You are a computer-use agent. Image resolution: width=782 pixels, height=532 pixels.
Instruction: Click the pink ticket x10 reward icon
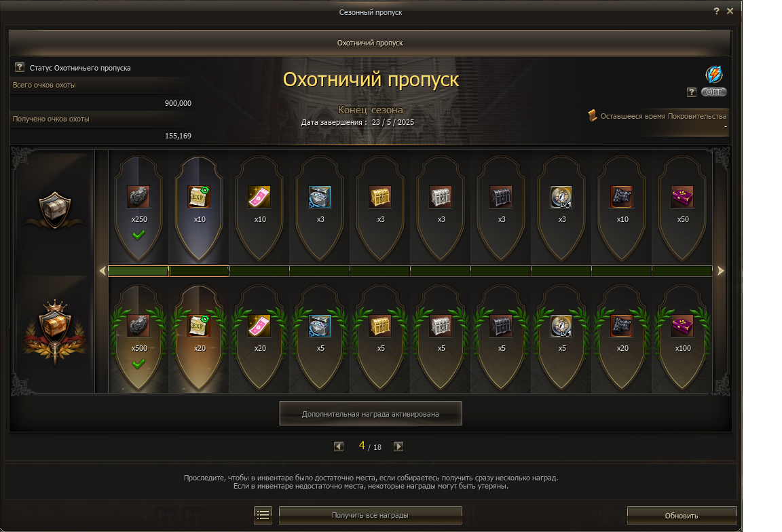pos(260,197)
